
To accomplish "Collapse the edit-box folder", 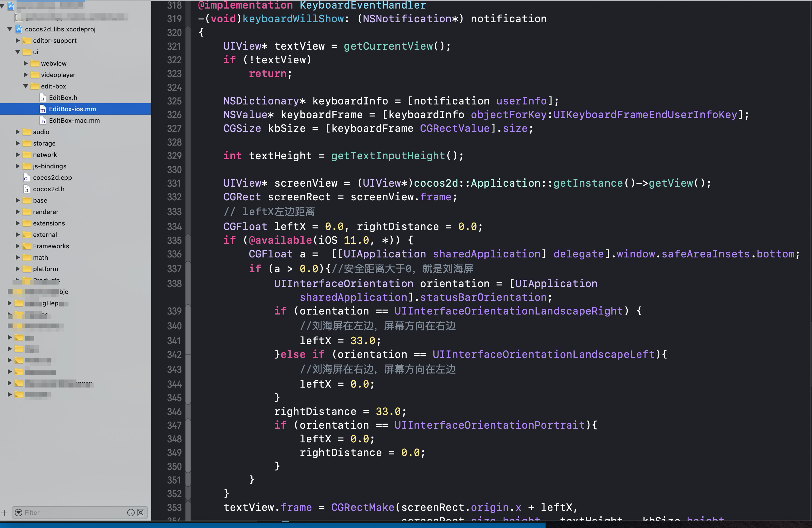I will (26, 86).
